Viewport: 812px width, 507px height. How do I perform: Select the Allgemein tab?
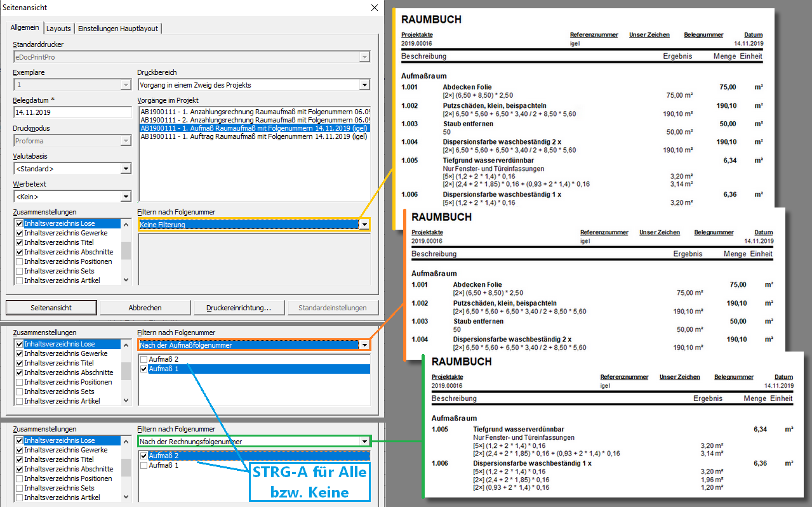pos(25,28)
